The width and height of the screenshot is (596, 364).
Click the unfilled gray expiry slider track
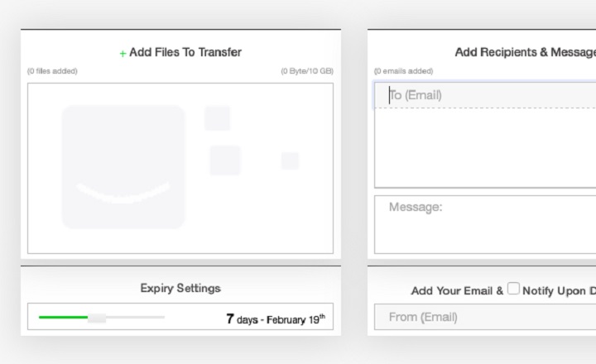coord(137,317)
